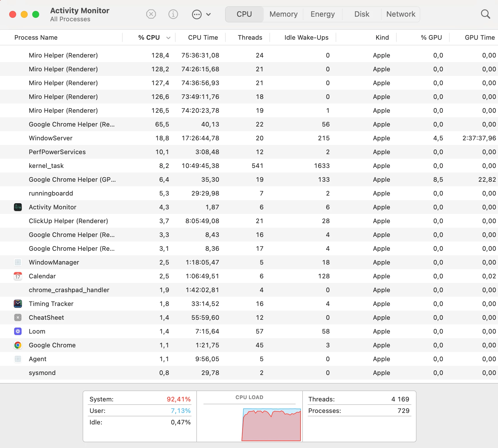Image resolution: width=498 pixels, height=448 pixels.
Task: Click the CheatSheet process name
Action: click(46, 317)
